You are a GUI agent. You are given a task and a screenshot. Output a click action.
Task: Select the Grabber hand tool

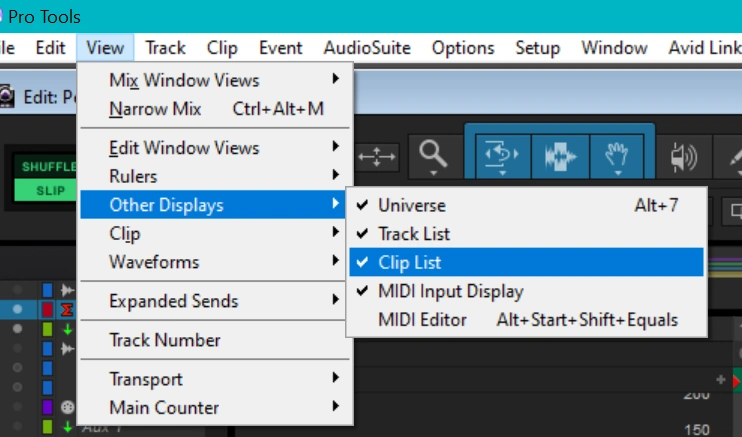[619, 155]
